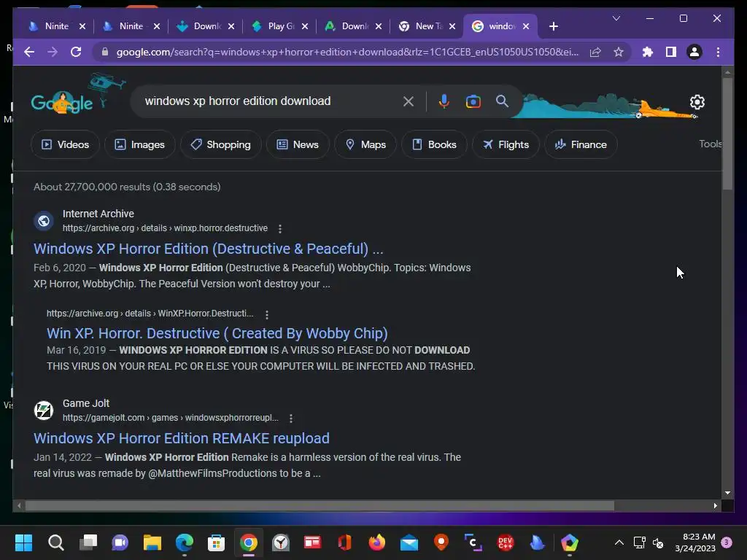
Task: Open Windows XP Horror Edition REMAKE reupload
Action: (x=182, y=438)
